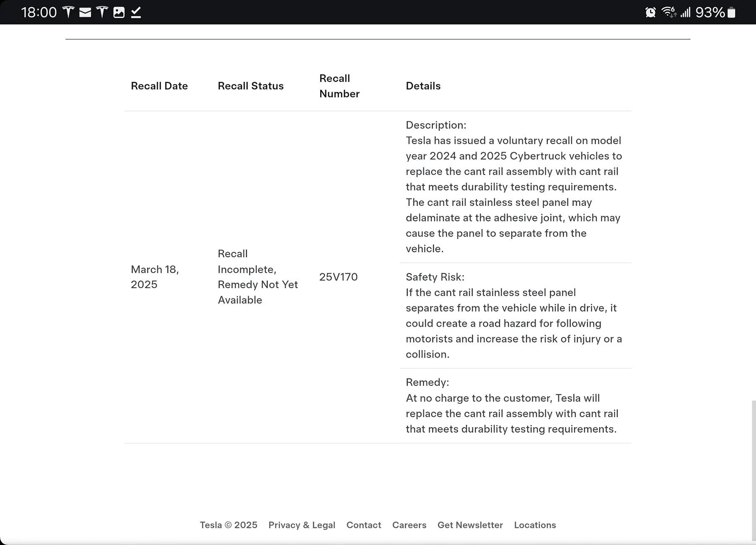Click the Safety Risk: label
Screen dimensions: 756x545
click(435, 277)
